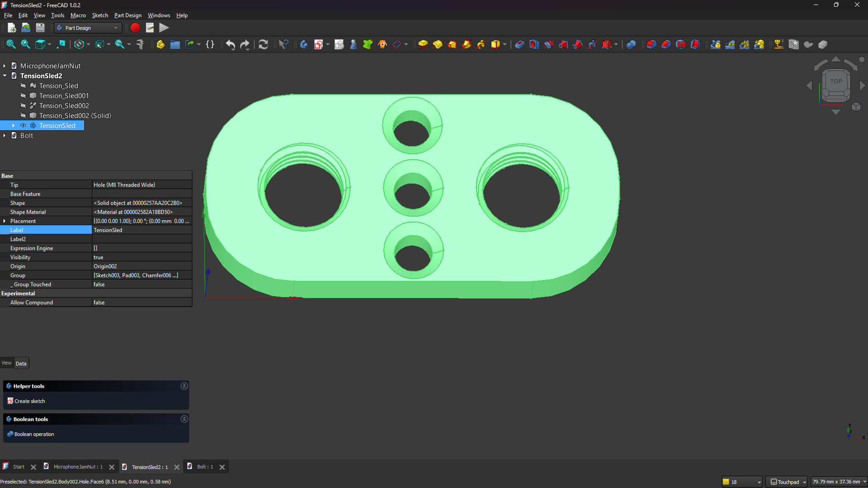Expand the MicrophoneJamNut document tree

(x=5, y=66)
